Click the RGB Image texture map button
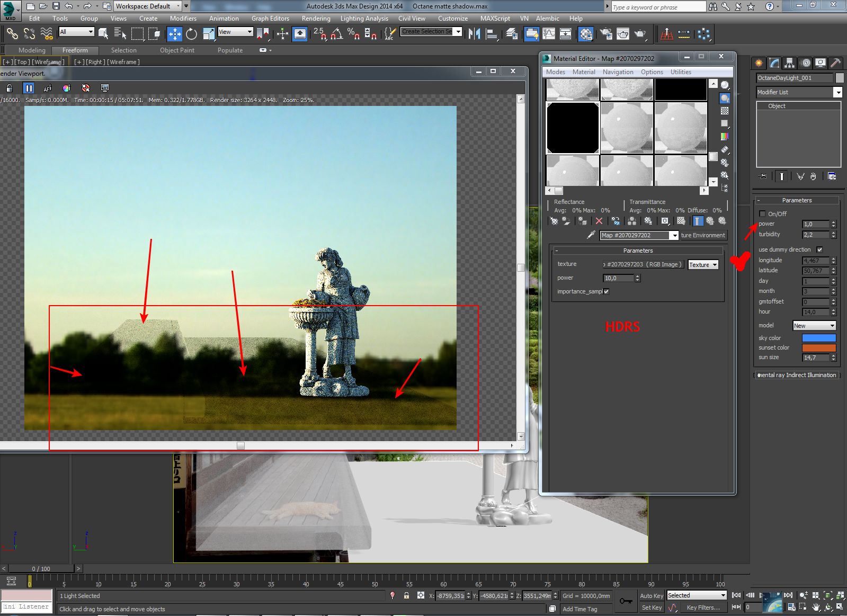Screen dimensions: 847x616 pos(644,264)
